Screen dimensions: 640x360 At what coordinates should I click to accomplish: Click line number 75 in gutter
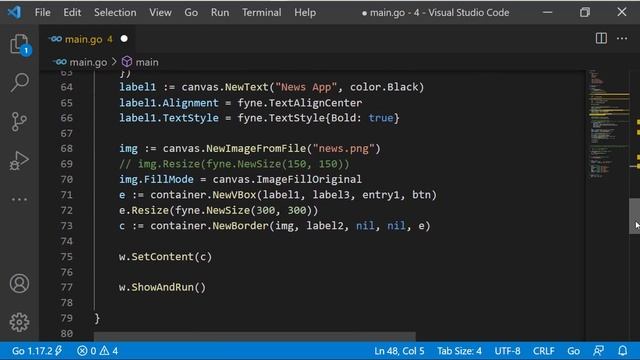tap(67, 256)
